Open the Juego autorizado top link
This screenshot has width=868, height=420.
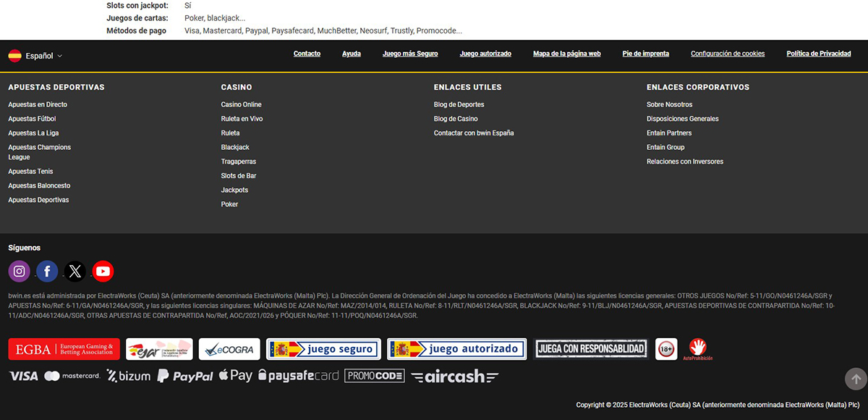pyautogui.click(x=485, y=54)
